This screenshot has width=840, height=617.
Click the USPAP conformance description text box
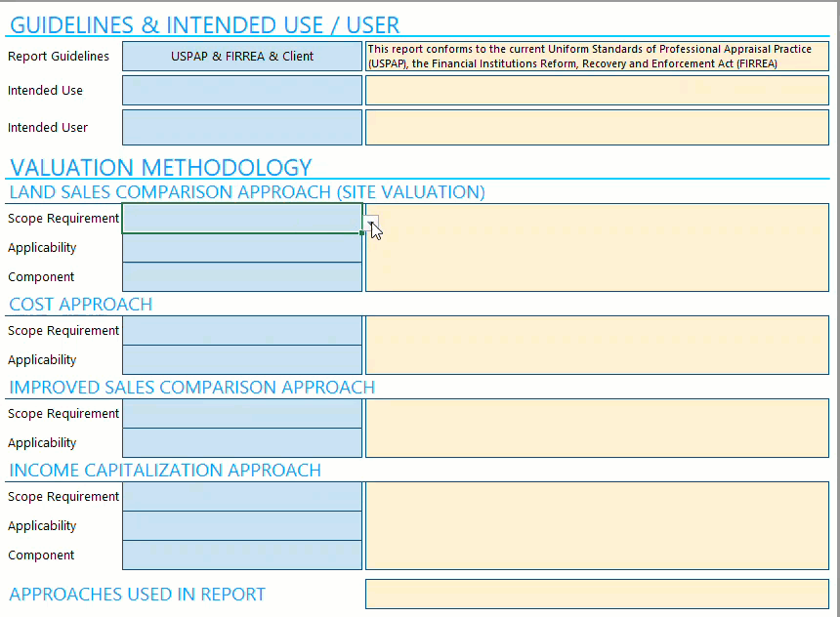pyautogui.click(x=598, y=57)
